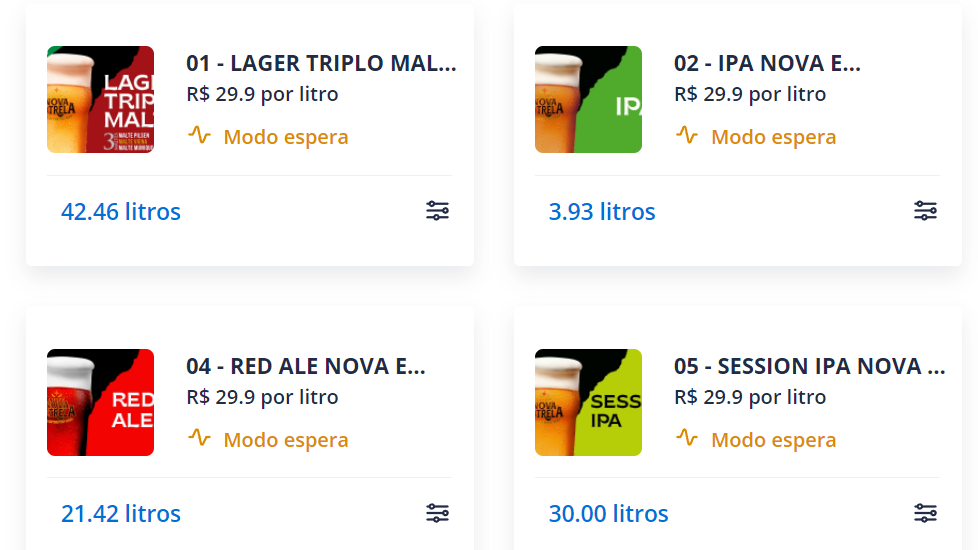Open the Session IPA beer thumbnail

tap(588, 402)
